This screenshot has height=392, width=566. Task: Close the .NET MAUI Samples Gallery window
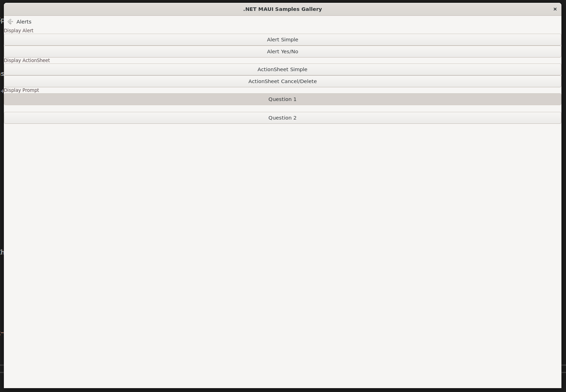tap(555, 9)
